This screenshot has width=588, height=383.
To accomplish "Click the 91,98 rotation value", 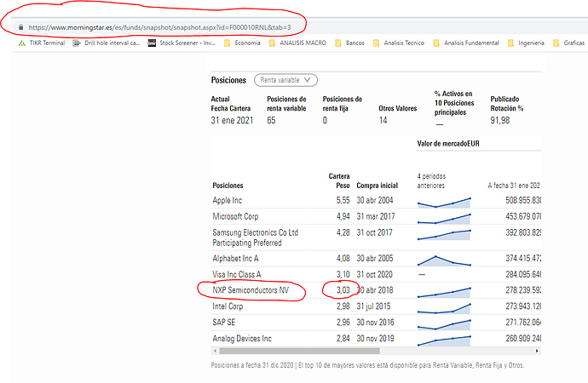I will [x=500, y=120].
